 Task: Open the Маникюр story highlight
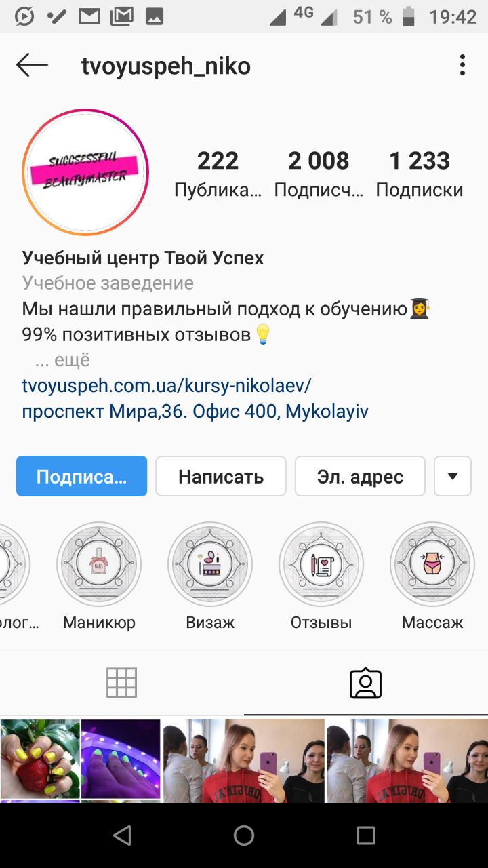[99, 564]
